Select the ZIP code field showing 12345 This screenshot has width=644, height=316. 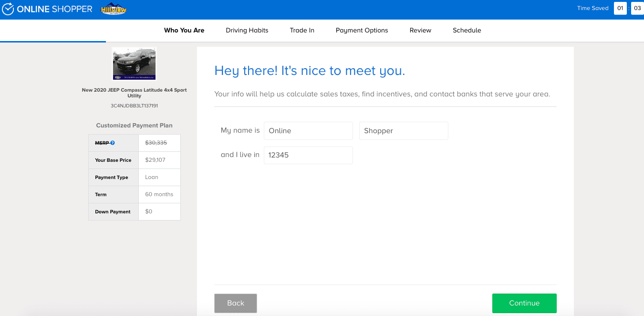pos(308,155)
